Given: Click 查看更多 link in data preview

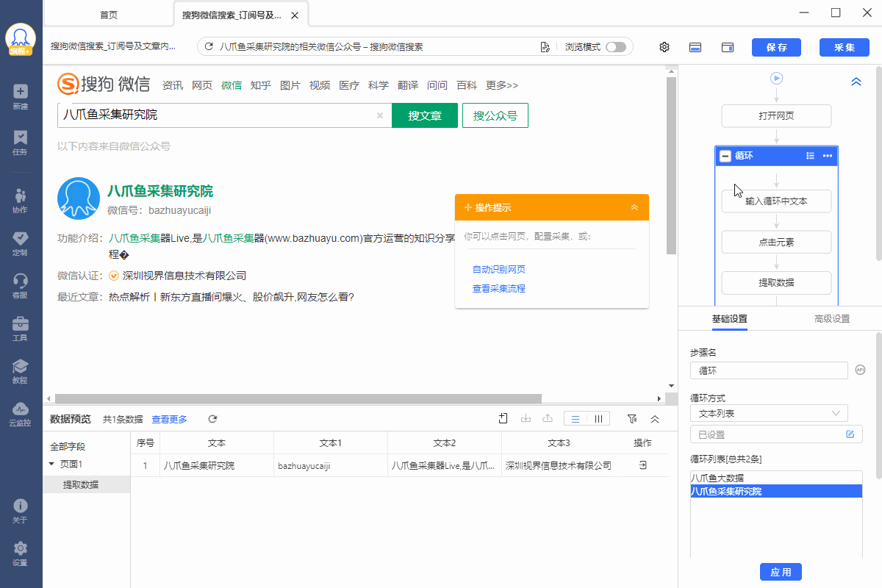Looking at the screenshot, I should click(169, 419).
